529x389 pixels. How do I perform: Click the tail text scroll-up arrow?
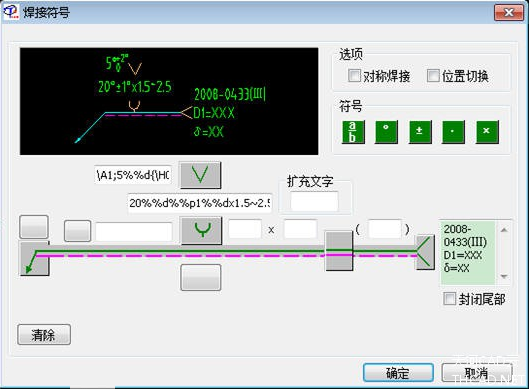(504, 230)
